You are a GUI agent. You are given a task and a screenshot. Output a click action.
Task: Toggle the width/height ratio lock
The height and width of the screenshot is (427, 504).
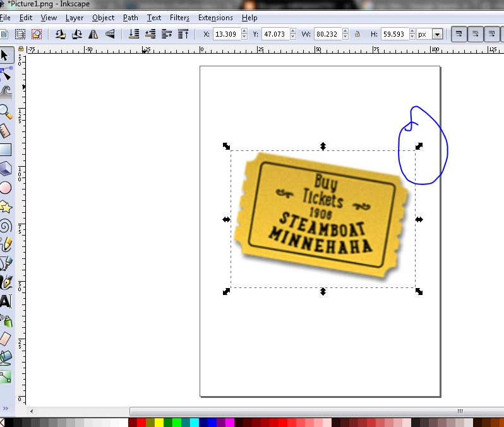pos(357,34)
